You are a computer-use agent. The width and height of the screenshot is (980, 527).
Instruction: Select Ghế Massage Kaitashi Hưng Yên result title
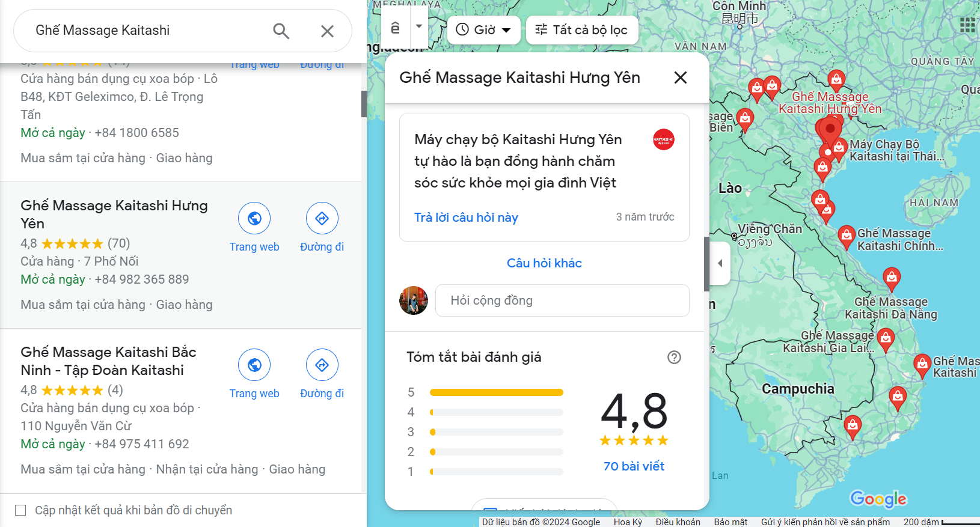coord(114,215)
